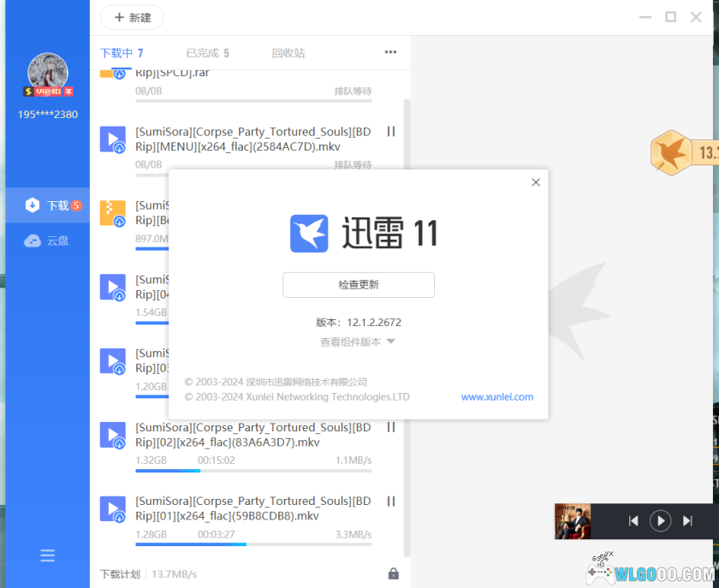Image resolution: width=719 pixels, height=588 pixels.
Task: Click the lock icon in the status bar
Action: tap(394, 573)
